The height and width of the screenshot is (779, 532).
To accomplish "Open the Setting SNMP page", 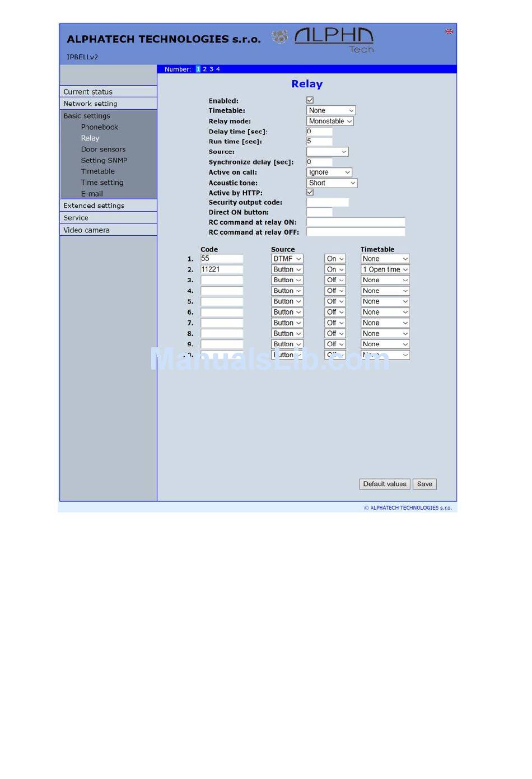I will (x=104, y=161).
